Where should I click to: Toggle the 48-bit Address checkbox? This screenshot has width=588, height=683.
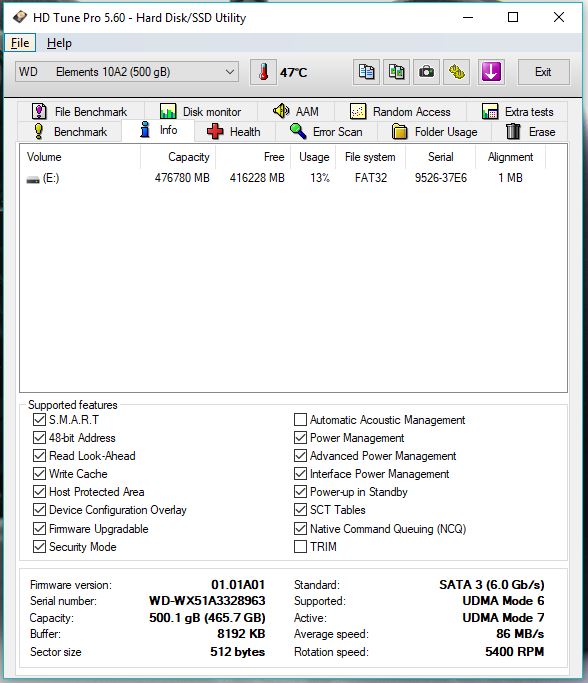coord(39,438)
